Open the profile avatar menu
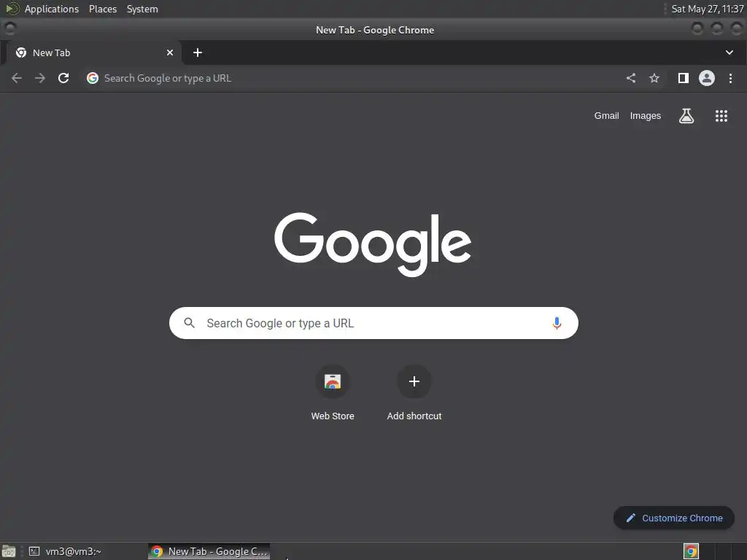 click(x=706, y=78)
